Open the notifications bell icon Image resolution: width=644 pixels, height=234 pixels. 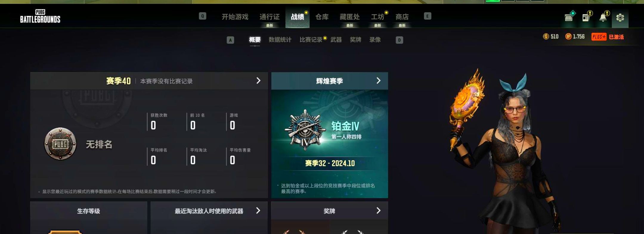point(603,18)
